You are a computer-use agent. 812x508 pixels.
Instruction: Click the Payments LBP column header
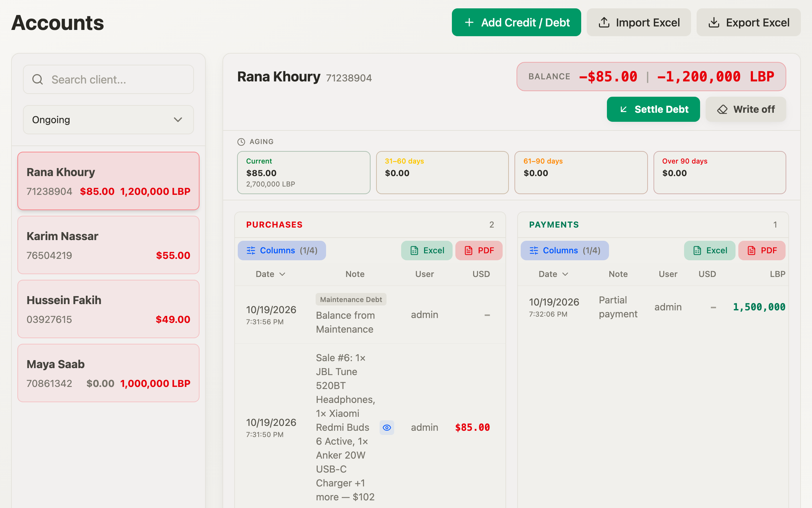(x=778, y=274)
